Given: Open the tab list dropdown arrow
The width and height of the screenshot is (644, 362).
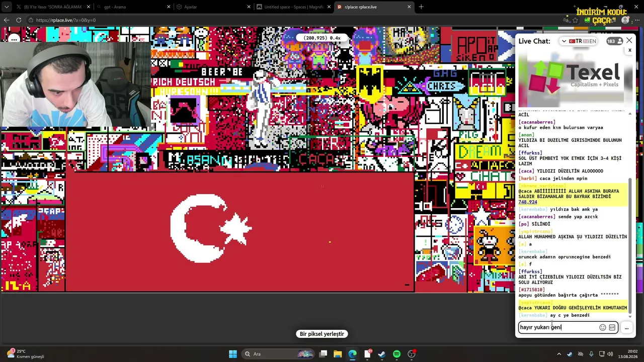Looking at the screenshot, I should click(6, 7).
